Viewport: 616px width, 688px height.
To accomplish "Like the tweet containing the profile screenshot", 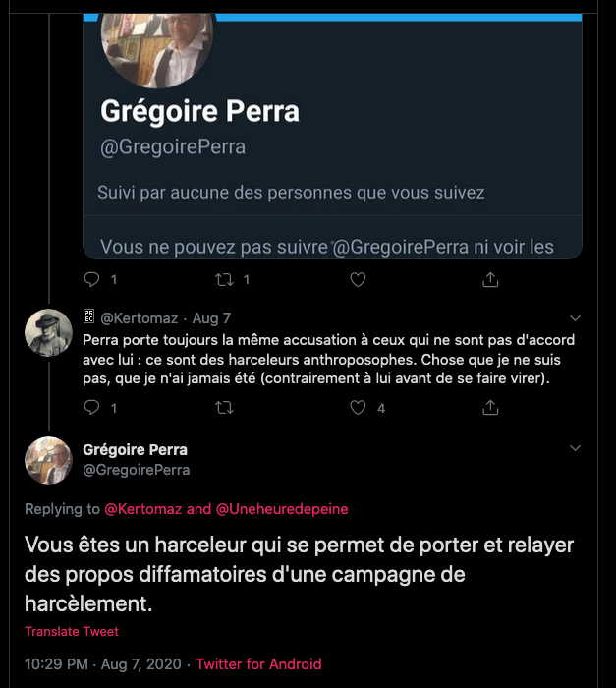I will (x=358, y=280).
